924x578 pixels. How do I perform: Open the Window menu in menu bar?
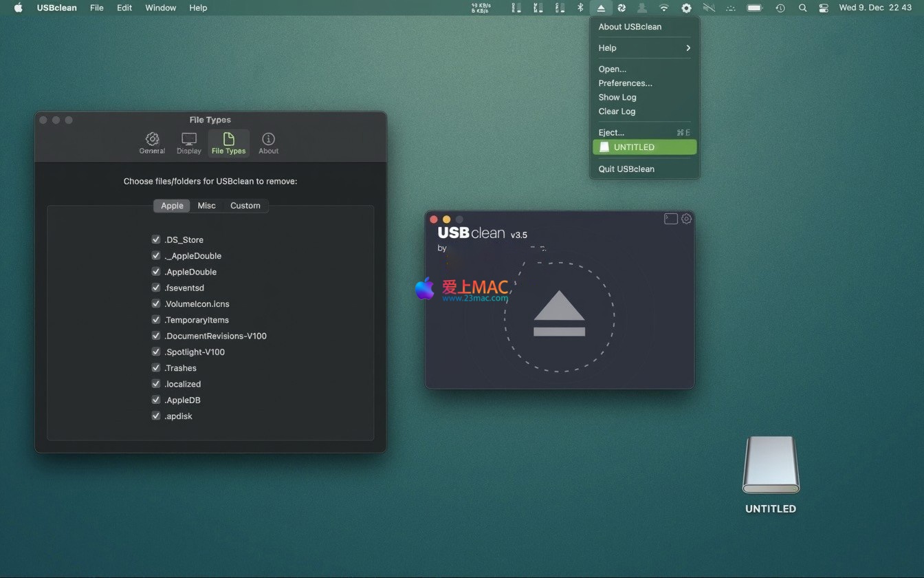click(x=160, y=8)
